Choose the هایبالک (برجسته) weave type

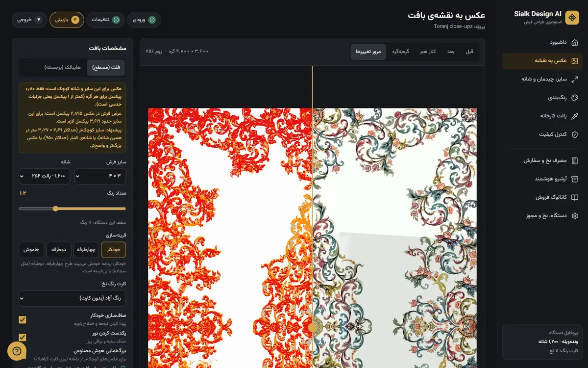point(63,67)
